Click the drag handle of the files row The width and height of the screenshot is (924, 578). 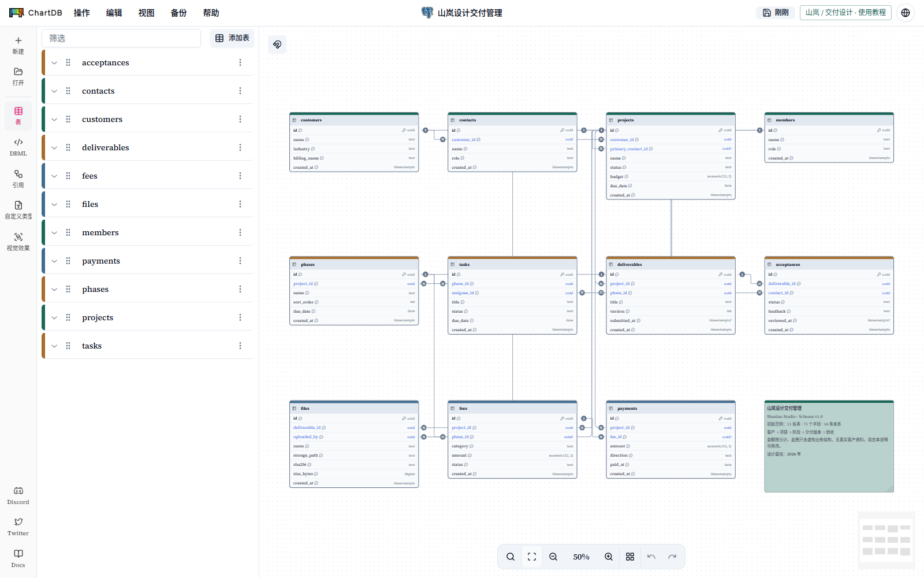(68, 204)
